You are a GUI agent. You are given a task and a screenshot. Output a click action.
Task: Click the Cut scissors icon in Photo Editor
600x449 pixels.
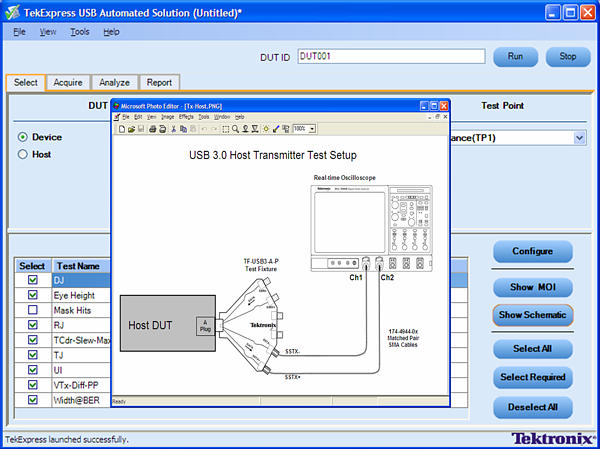pyautogui.click(x=173, y=128)
